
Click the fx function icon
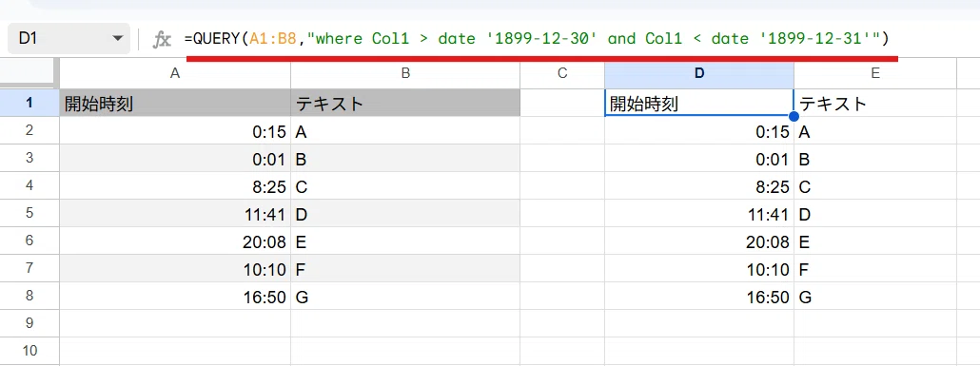[162, 39]
